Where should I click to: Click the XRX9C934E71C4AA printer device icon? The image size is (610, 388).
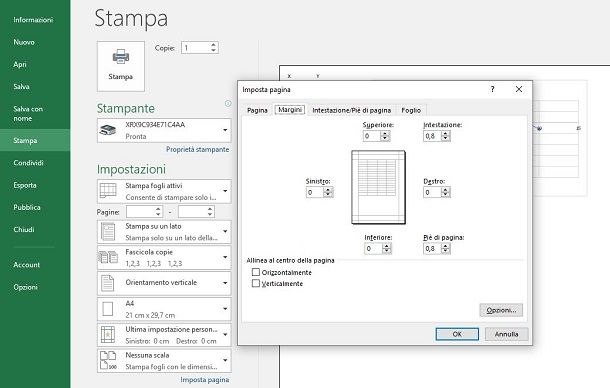click(108, 130)
